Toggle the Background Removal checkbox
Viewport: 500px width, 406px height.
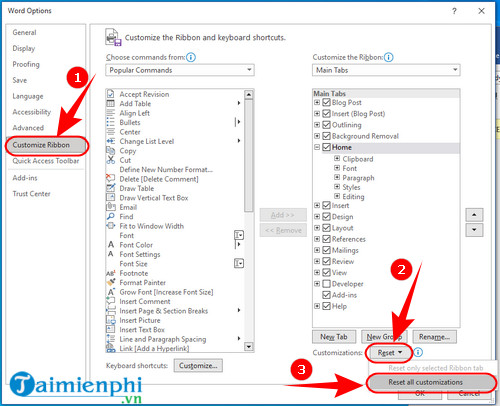click(x=326, y=136)
